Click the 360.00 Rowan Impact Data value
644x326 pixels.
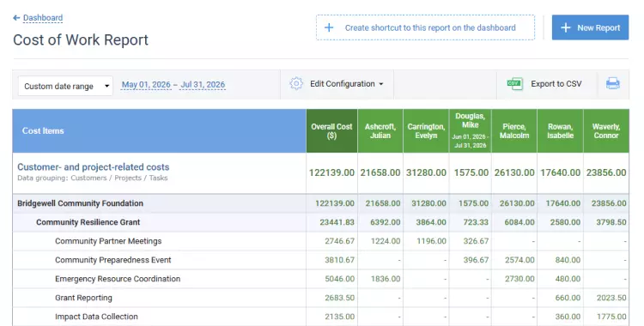568,317
